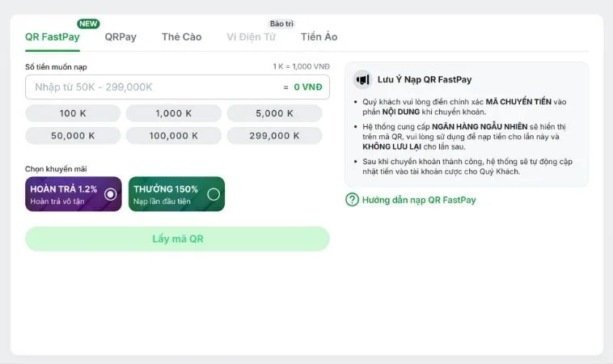Click the Bảo trì maintenance badge
The height and width of the screenshot is (364, 613).
point(281,23)
